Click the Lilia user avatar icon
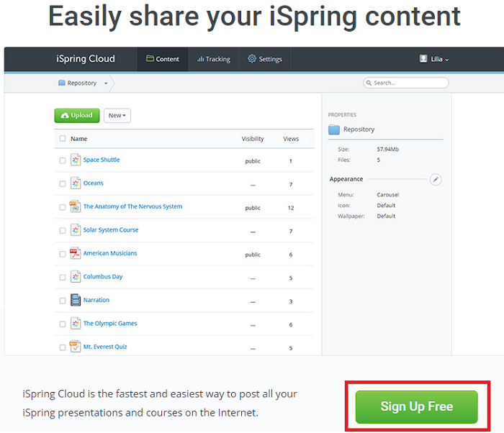Image resolution: width=504 pixels, height=433 pixels. coord(423,59)
